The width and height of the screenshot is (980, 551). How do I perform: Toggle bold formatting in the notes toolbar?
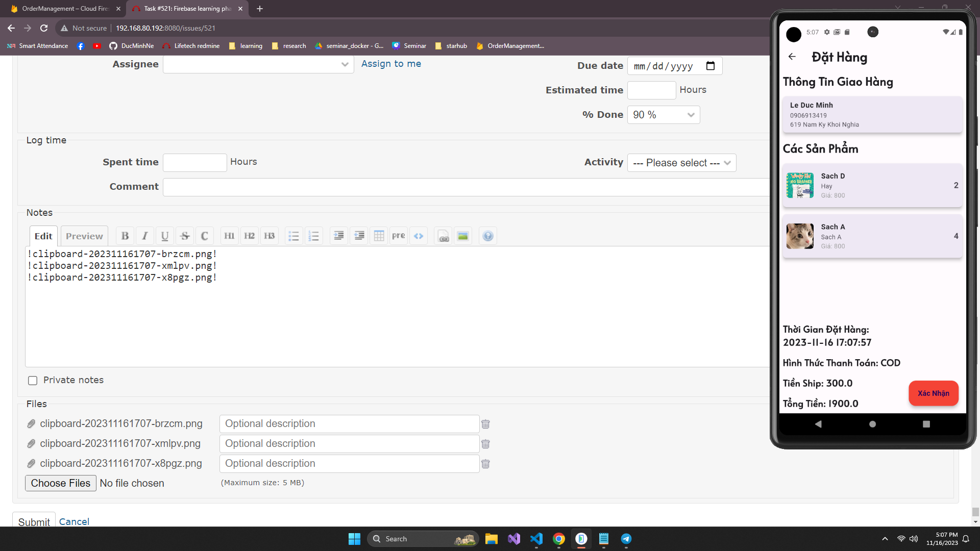pyautogui.click(x=125, y=236)
